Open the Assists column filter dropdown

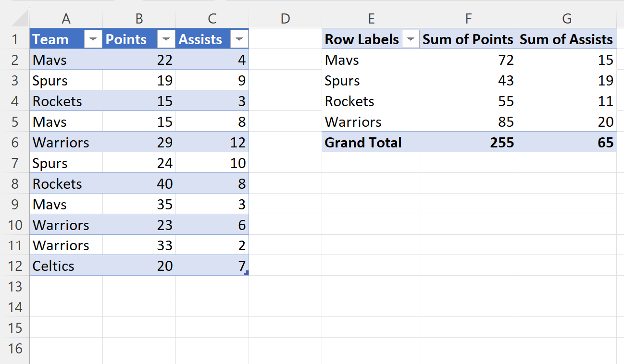pyautogui.click(x=239, y=39)
